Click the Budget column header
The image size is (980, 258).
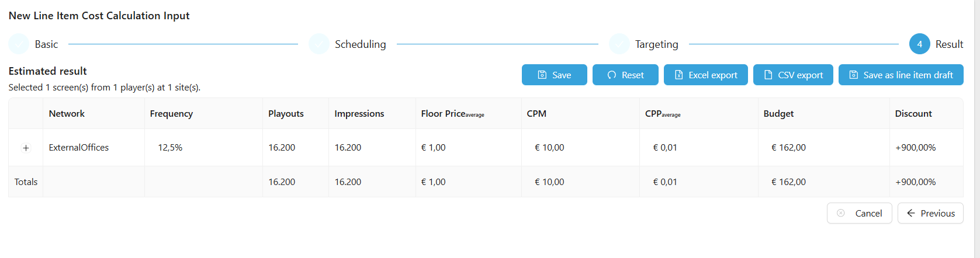click(778, 114)
